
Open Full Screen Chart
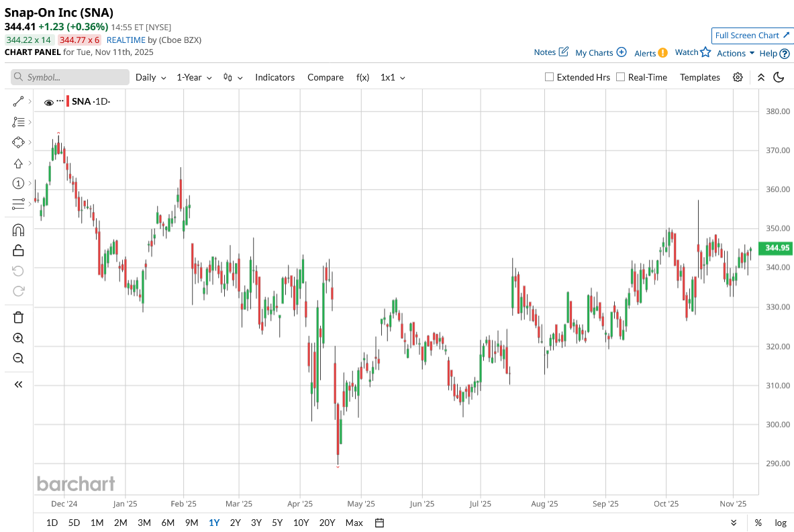click(x=752, y=36)
